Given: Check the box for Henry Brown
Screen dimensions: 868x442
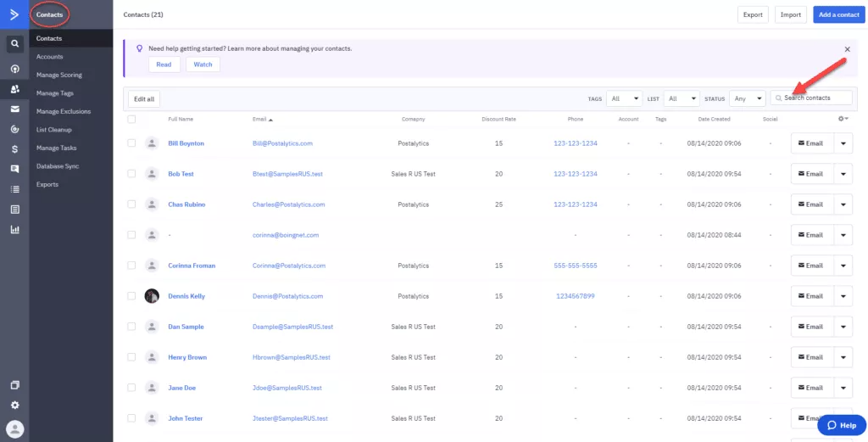Looking at the screenshot, I should [x=131, y=356].
